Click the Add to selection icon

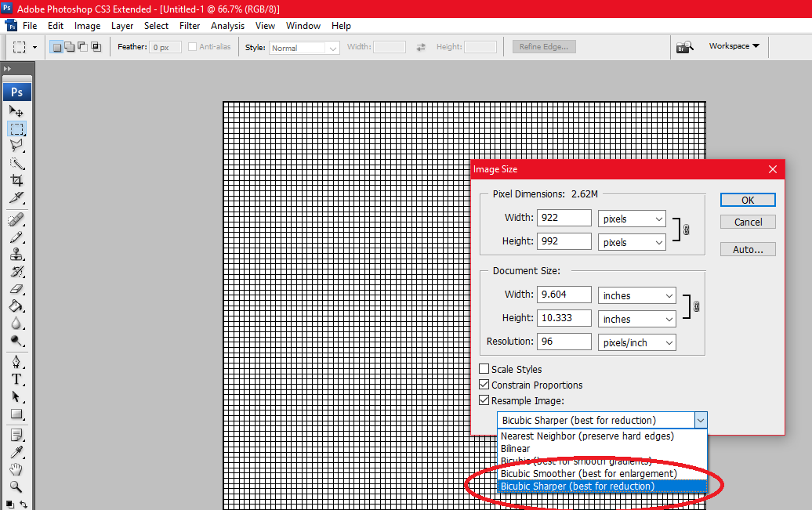(x=70, y=47)
